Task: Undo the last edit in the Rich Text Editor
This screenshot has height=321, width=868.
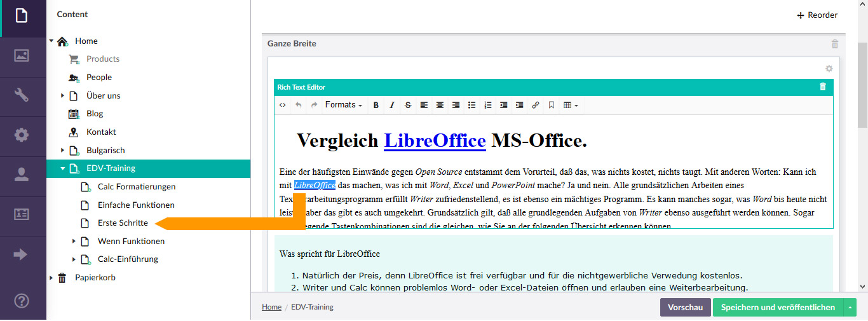Action: pos(299,105)
